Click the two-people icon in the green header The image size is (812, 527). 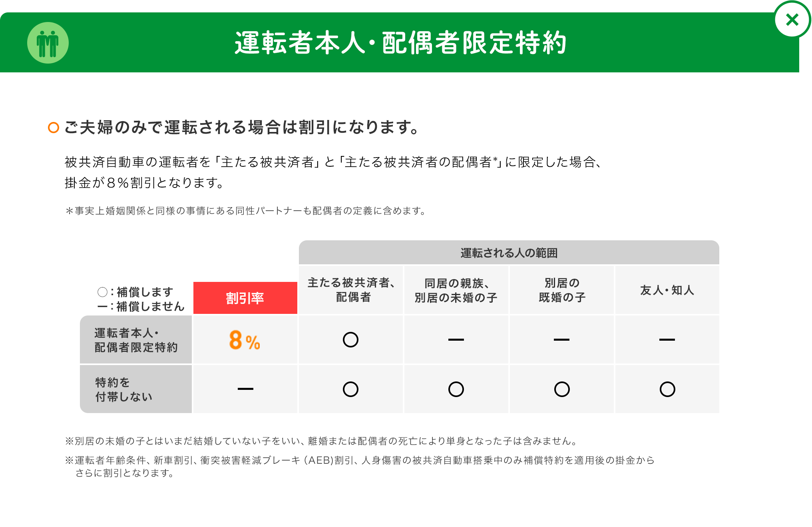tap(48, 43)
